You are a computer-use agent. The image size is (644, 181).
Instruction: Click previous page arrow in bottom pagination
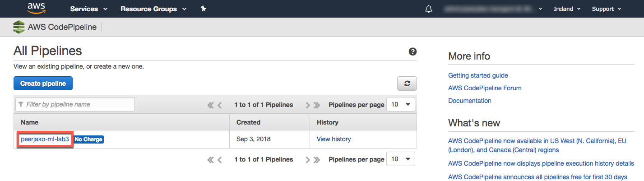[x=220, y=159]
